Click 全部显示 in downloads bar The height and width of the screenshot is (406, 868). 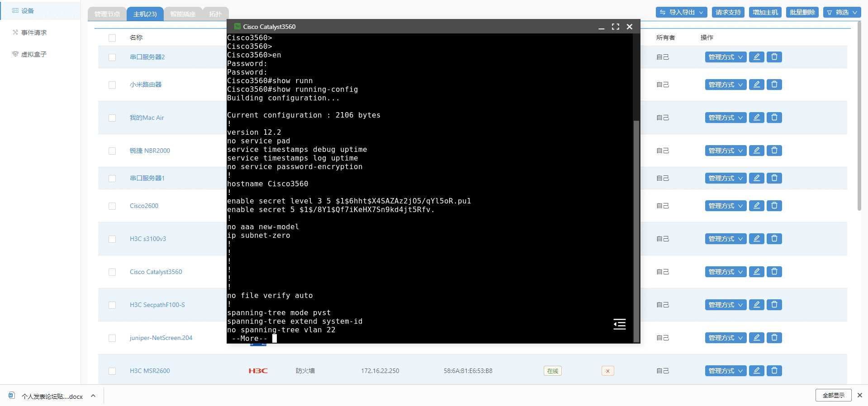[833, 395]
